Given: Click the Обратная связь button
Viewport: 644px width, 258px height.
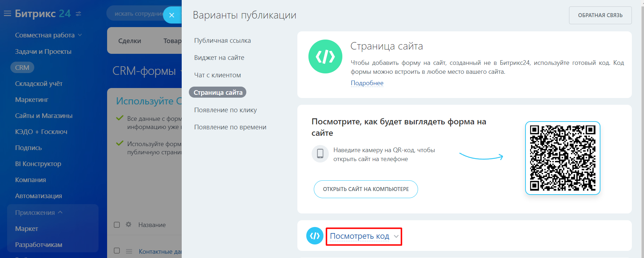Looking at the screenshot, I should tap(600, 15).
